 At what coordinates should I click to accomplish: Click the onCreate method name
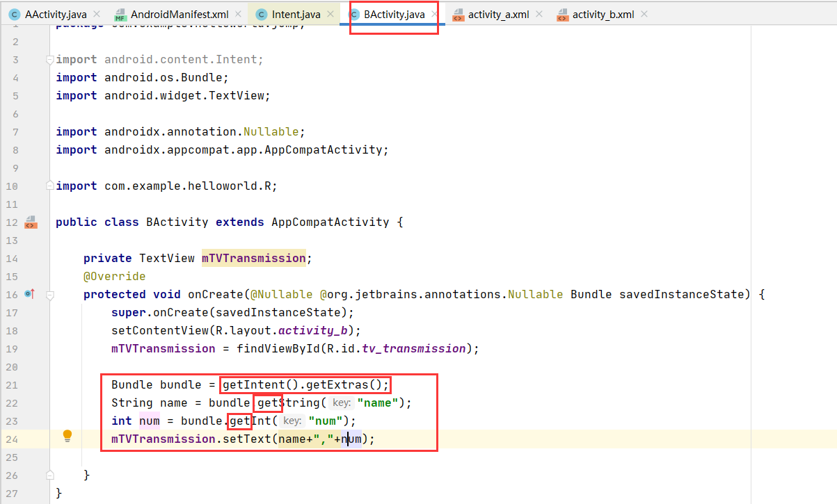pyautogui.click(x=216, y=295)
